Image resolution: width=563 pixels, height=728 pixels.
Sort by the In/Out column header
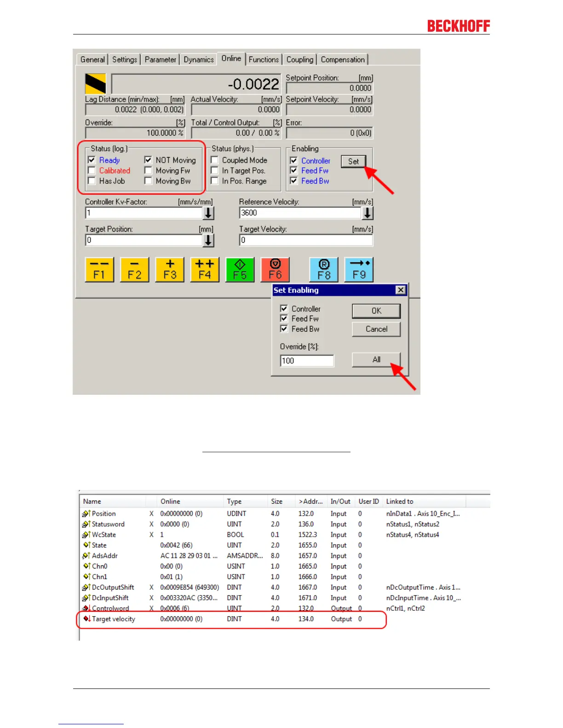pos(340,501)
